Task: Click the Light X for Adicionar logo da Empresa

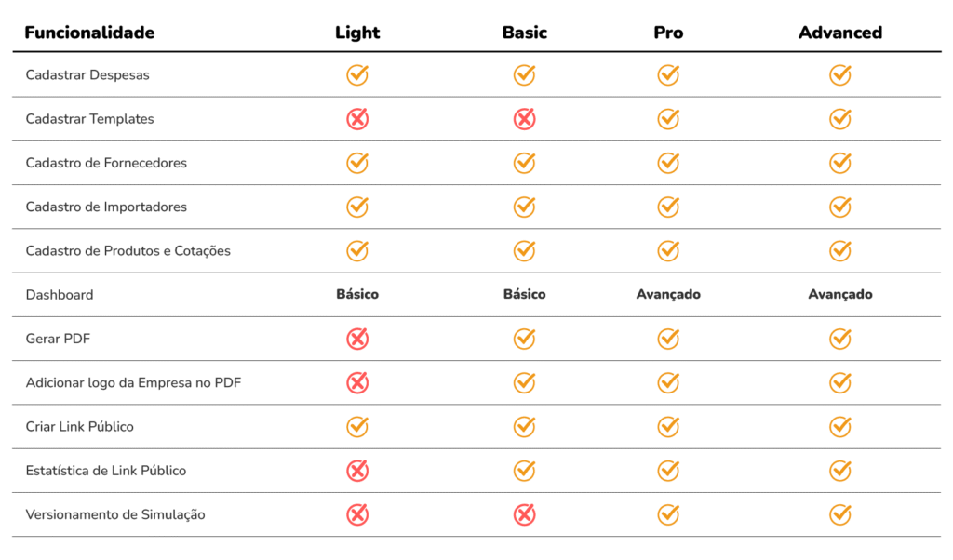Action: pos(357,382)
